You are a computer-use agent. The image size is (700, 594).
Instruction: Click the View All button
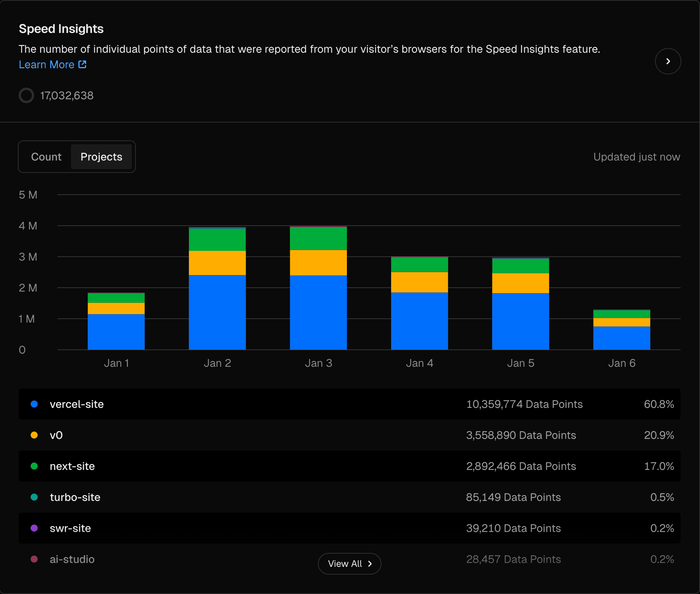[x=349, y=563]
